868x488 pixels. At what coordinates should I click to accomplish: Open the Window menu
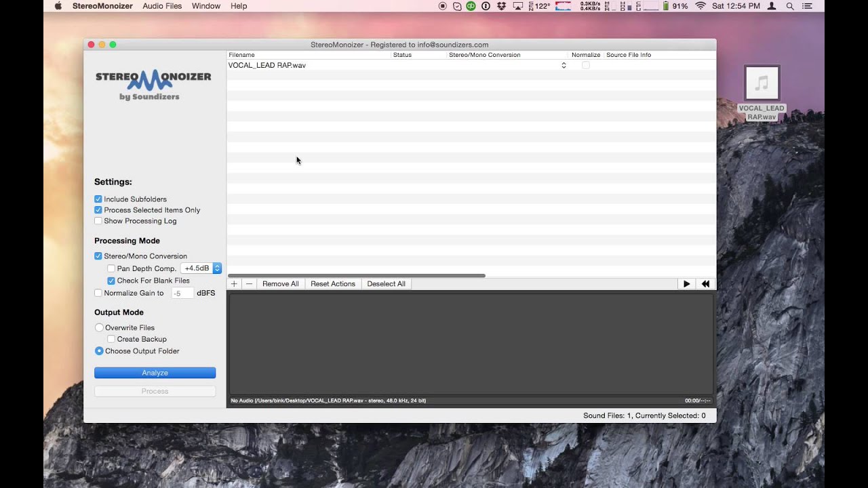coord(206,6)
